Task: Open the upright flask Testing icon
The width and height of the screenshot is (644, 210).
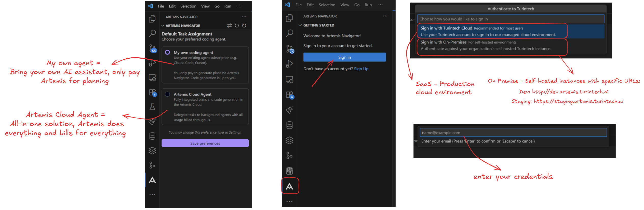Action: tap(152, 107)
